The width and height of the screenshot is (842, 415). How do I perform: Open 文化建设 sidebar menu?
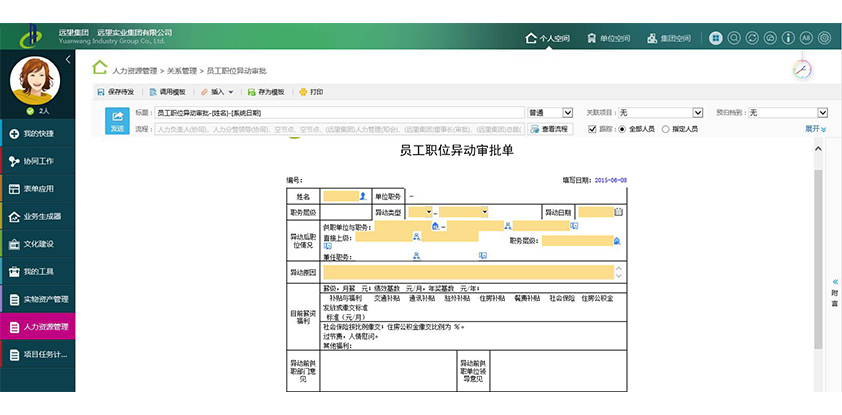point(38,244)
